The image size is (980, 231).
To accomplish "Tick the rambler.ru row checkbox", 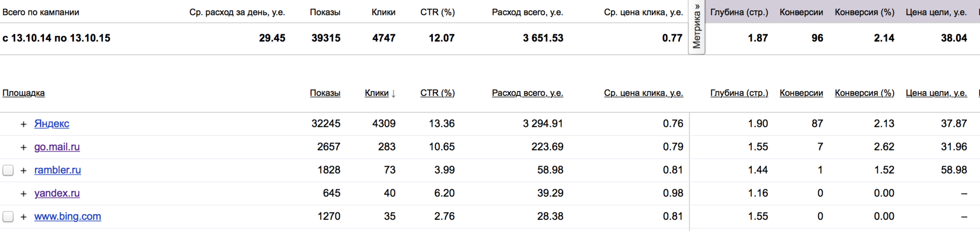I will pyautogui.click(x=8, y=170).
